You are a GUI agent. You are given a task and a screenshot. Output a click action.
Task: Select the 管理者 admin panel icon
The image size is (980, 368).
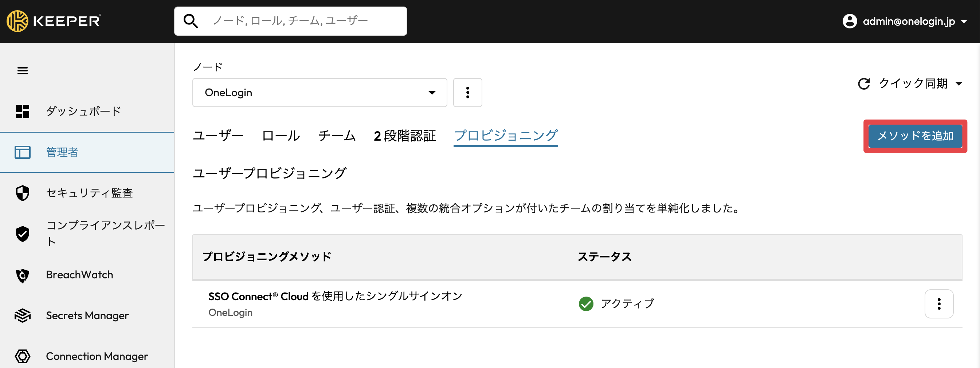(23, 152)
